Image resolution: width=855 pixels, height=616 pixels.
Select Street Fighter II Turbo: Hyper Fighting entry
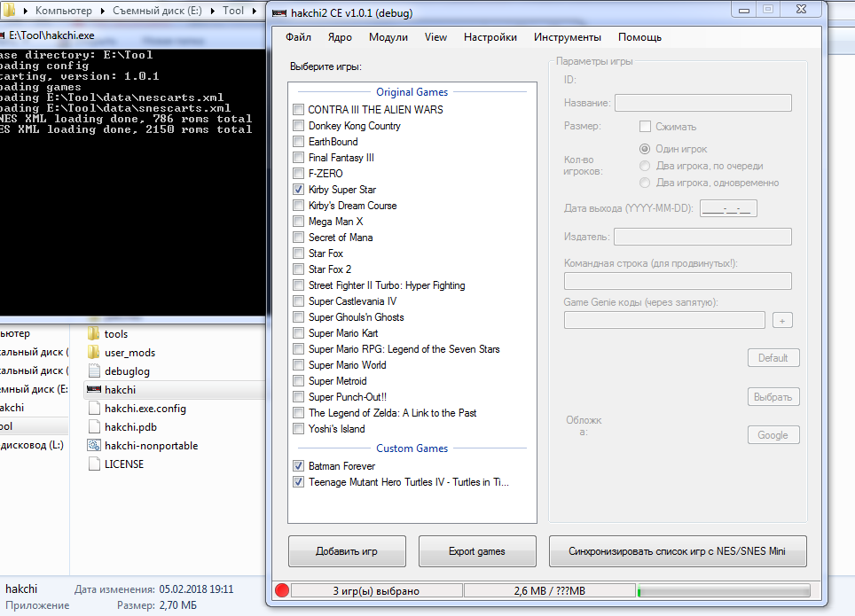pyautogui.click(x=387, y=285)
